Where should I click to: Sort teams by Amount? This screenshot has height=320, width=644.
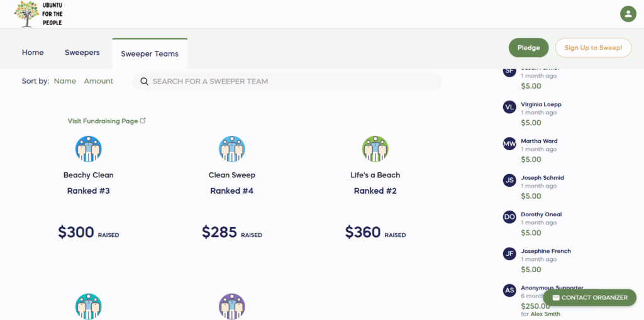tap(99, 81)
